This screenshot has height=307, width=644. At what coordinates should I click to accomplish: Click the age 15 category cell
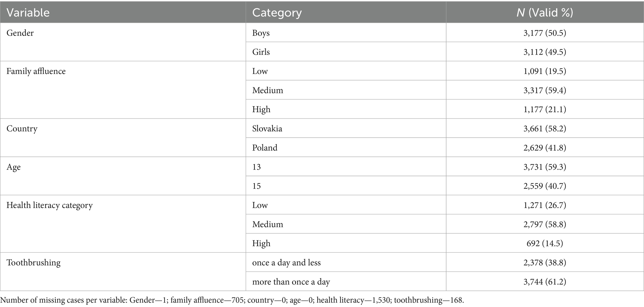tap(256, 186)
